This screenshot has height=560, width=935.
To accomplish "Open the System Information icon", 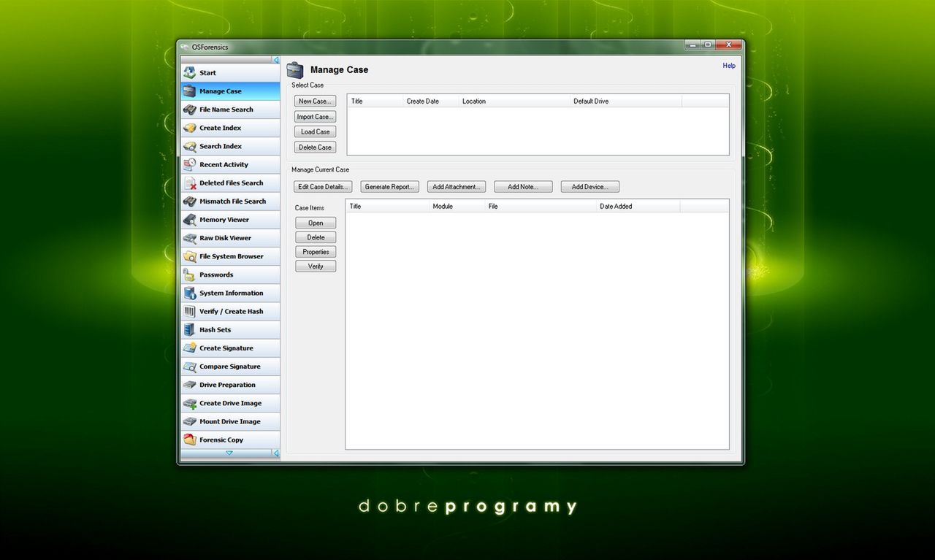I will click(189, 293).
